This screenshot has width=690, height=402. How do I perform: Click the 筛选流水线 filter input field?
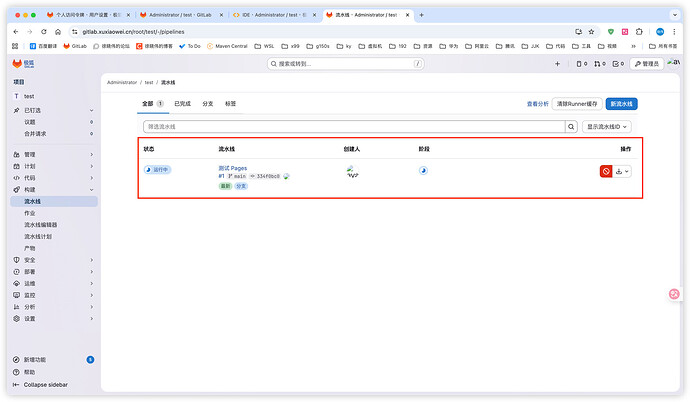354,127
